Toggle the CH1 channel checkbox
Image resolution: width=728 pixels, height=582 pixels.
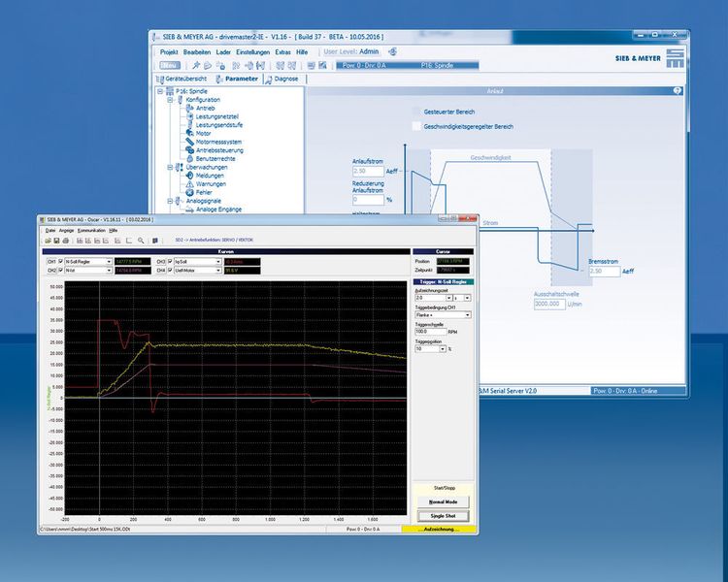click(x=61, y=261)
